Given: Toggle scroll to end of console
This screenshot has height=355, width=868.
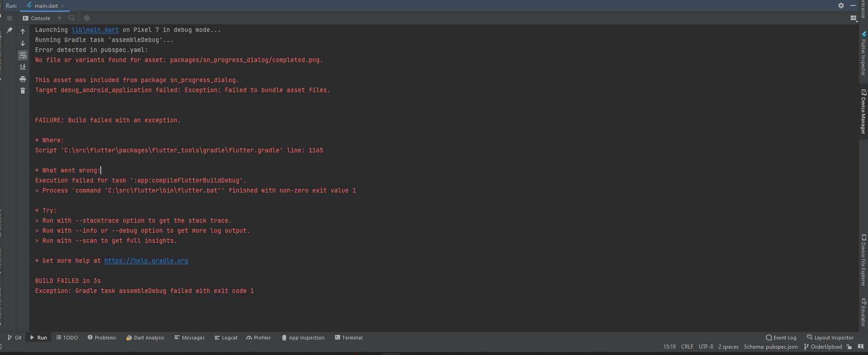Looking at the screenshot, I should click(23, 67).
